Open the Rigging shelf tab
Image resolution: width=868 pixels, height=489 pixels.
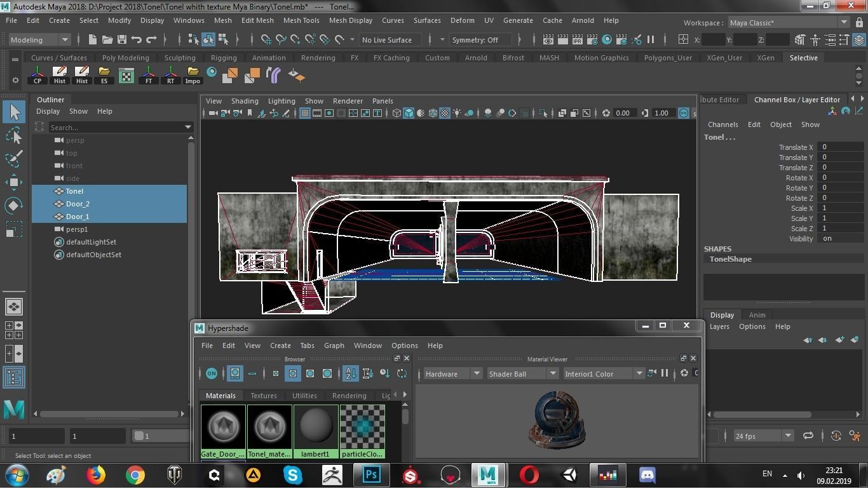(x=224, y=58)
